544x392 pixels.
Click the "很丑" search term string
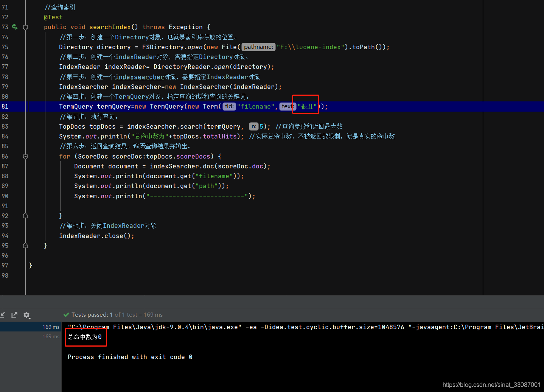(x=307, y=106)
